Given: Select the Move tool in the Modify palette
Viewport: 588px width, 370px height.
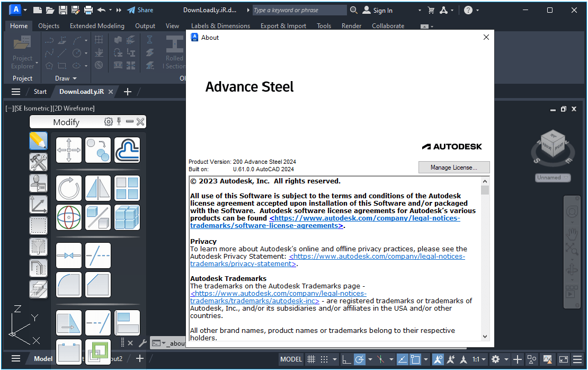Looking at the screenshot, I should [x=69, y=150].
